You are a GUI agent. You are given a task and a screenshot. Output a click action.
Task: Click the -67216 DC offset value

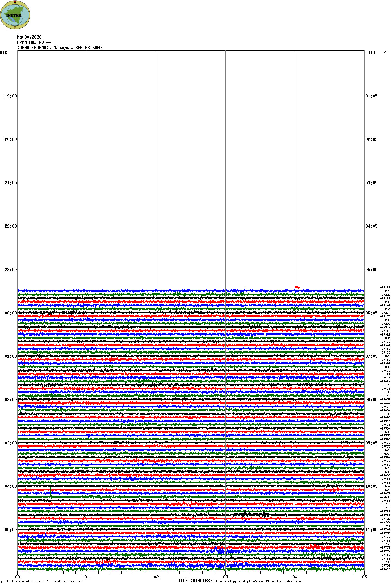coord(385,287)
